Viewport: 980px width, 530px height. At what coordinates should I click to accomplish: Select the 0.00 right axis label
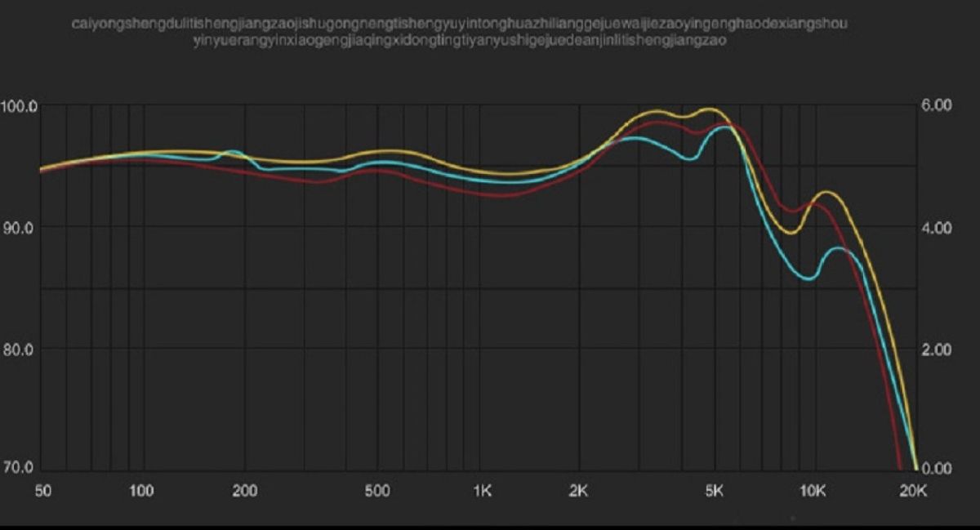[938, 468]
